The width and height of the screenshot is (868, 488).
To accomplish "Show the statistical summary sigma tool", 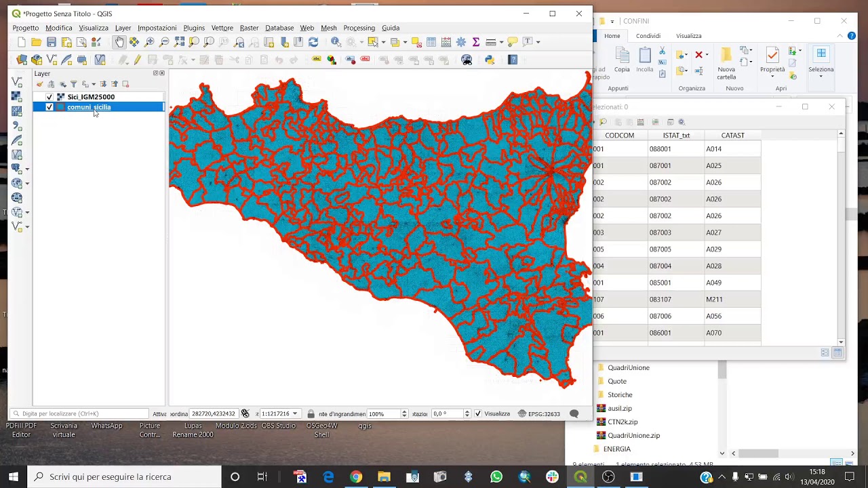I will coord(476,42).
